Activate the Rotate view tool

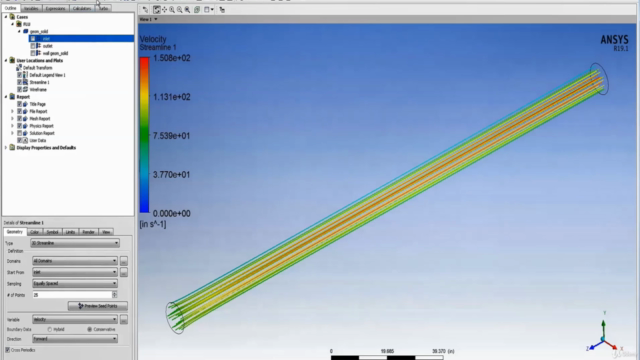157,9
